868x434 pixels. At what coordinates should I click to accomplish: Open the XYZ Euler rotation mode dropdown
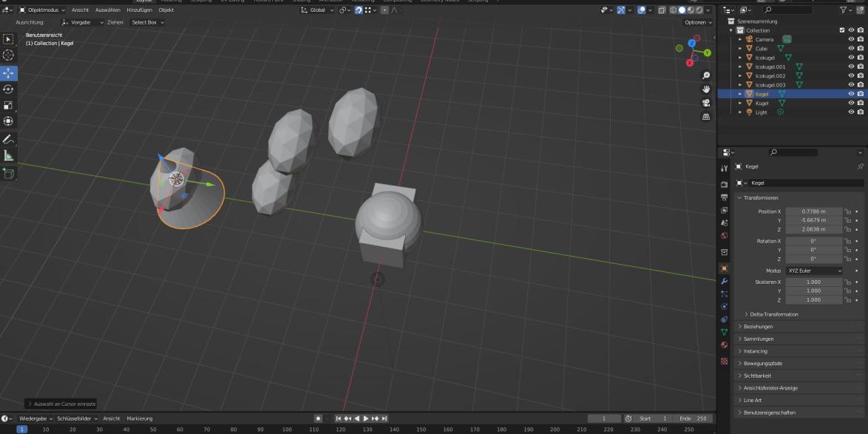coord(813,271)
